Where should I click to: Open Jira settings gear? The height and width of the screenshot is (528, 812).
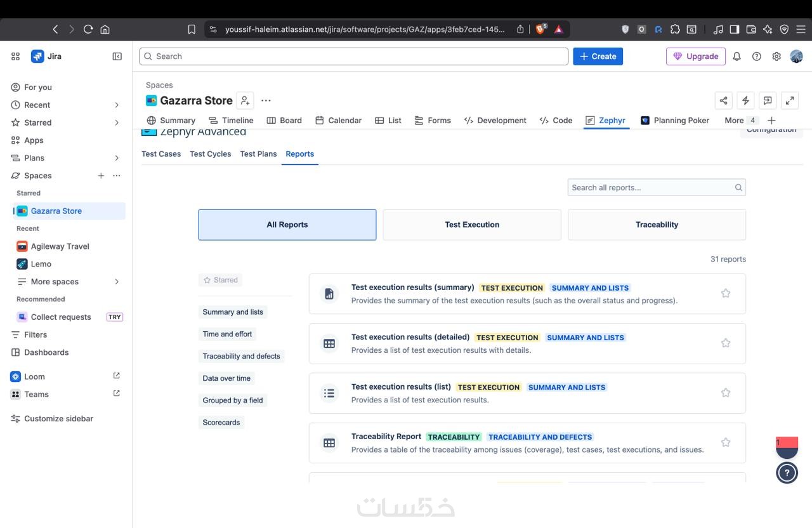776,56
